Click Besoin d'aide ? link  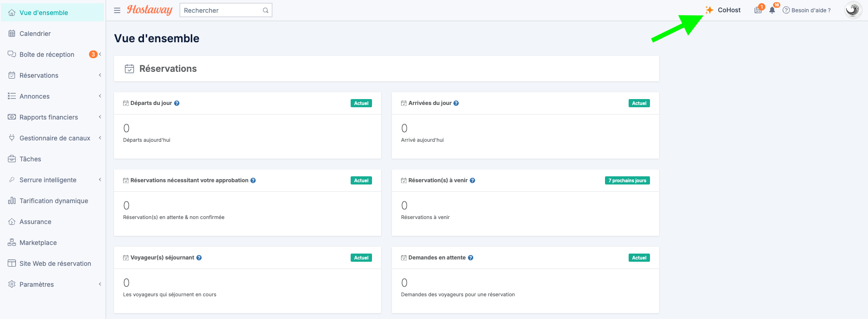click(811, 10)
